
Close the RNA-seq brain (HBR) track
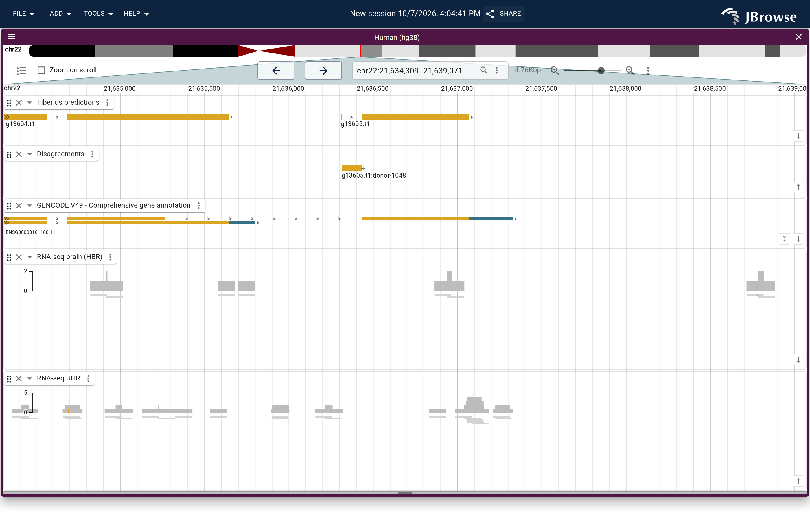tap(19, 257)
